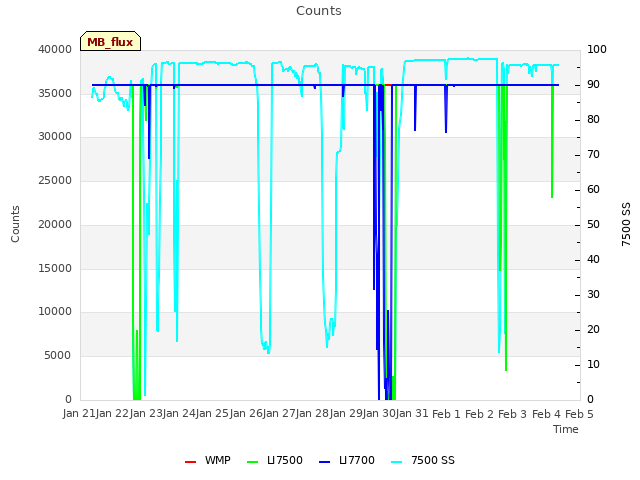Click the 100 right-axis tick label
Screen dimensions: 640x480
(x=597, y=49)
